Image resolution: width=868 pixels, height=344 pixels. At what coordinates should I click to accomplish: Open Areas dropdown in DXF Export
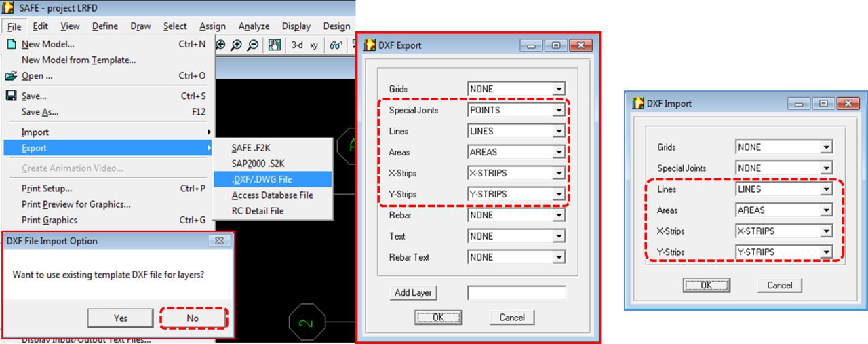point(559,152)
